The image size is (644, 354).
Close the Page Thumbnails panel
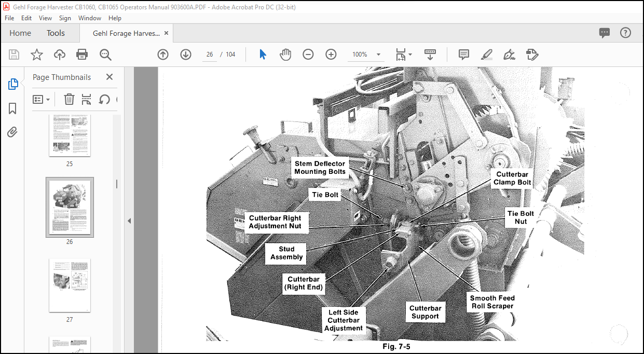click(x=109, y=77)
